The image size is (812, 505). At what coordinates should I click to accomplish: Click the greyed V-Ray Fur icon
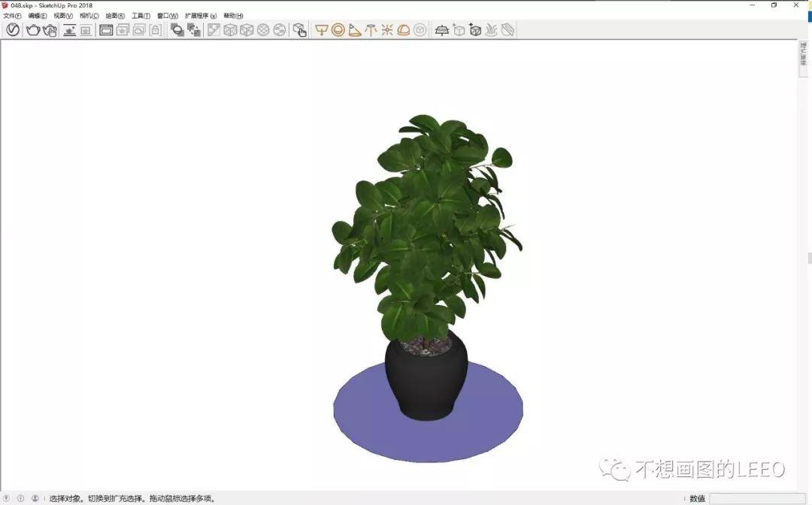point(491,30)
